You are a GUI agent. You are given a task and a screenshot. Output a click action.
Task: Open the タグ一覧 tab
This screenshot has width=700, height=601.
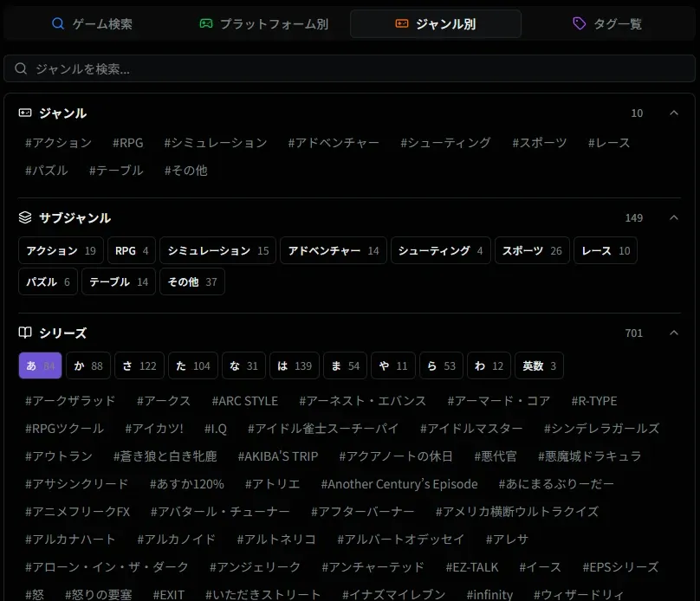[x=607, y=23]
